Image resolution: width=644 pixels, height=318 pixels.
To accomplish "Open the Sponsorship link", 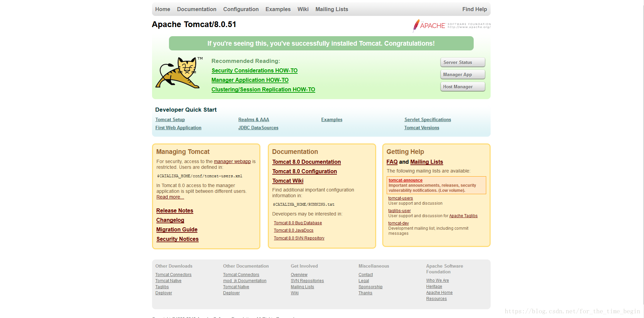I will (370, 287).
